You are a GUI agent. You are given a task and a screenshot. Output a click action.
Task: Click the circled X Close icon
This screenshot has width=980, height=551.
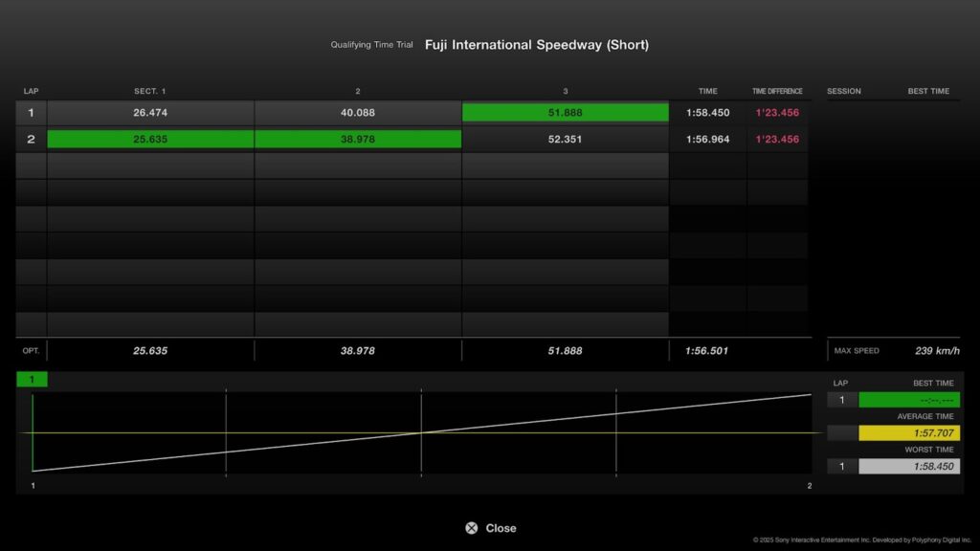(x=471, y=528)
